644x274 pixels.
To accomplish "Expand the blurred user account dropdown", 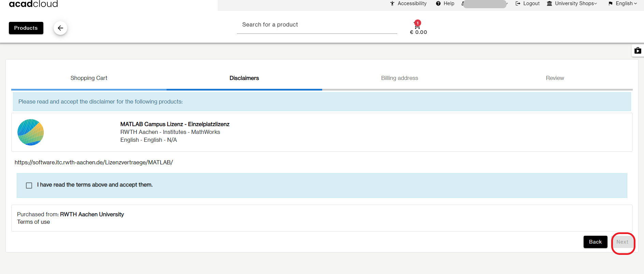I will 485,4.
